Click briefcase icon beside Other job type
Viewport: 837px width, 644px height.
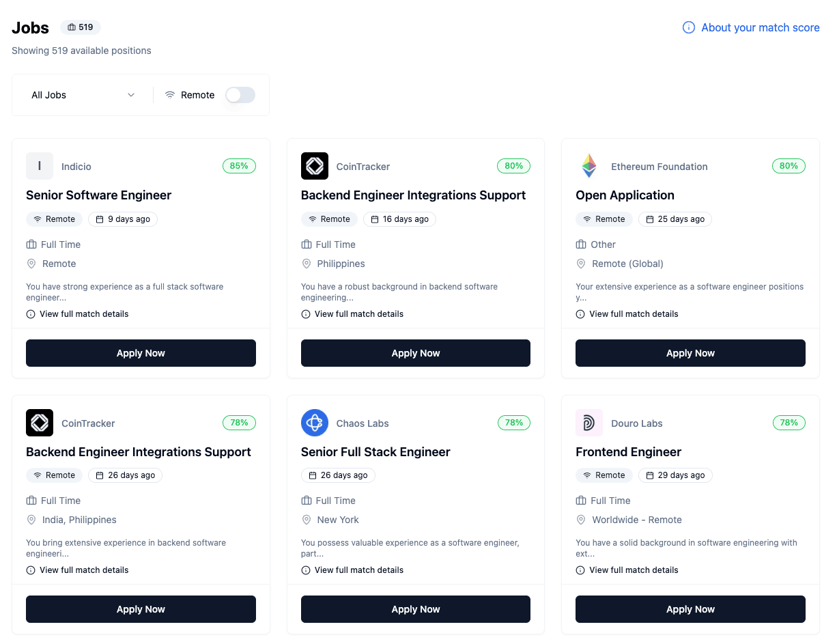[x=581, y=244]
